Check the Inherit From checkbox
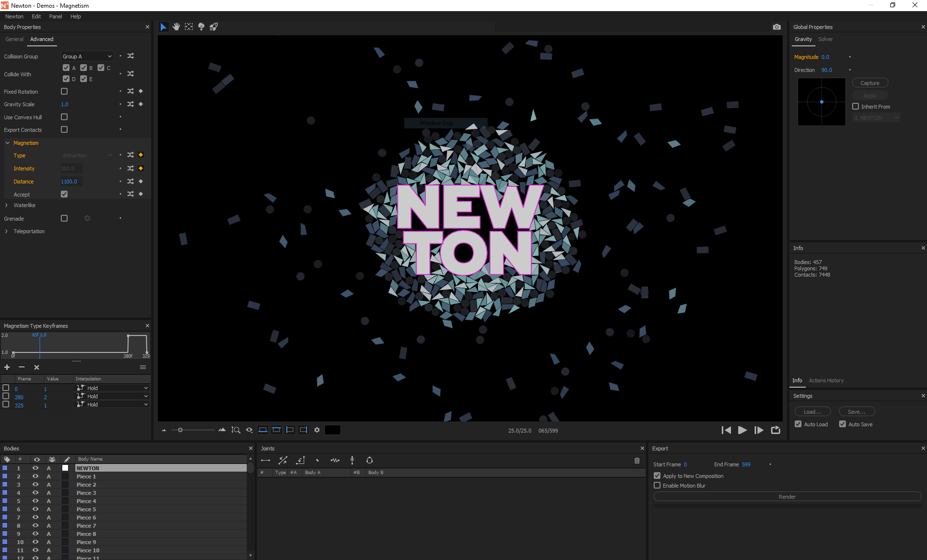Screen dimensions: 927x560 click(x=856, y=106)
